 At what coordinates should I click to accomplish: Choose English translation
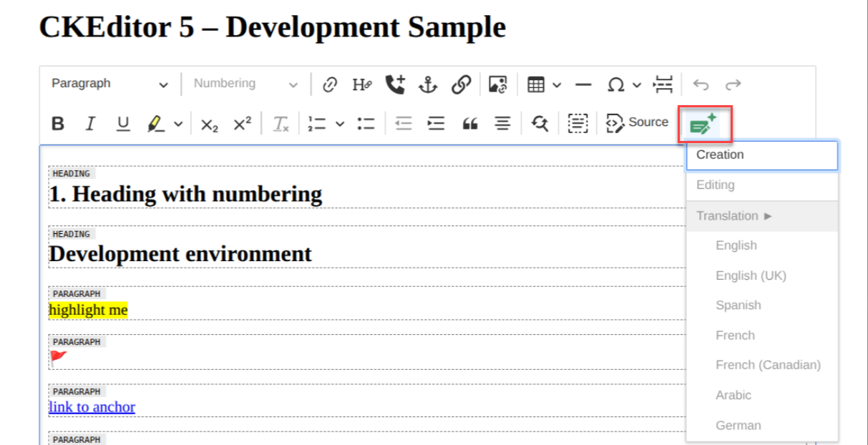(x=762, y=245)
